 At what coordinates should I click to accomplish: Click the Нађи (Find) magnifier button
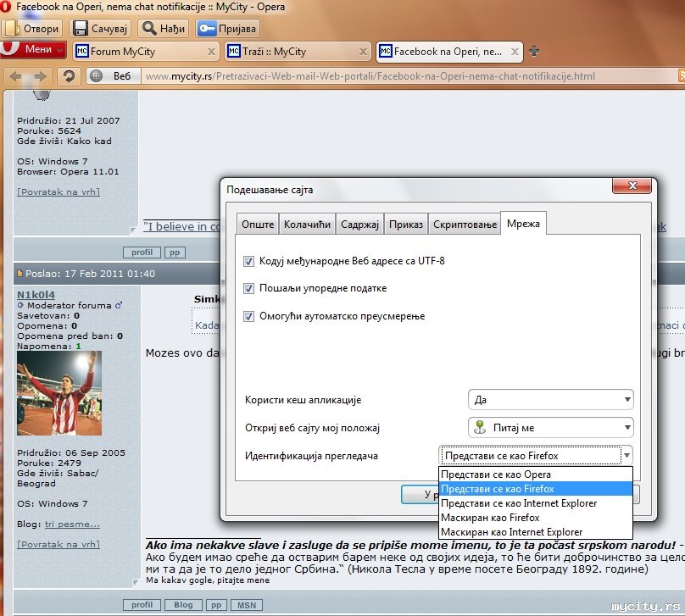pyautogui.click(x=164, y=28)
